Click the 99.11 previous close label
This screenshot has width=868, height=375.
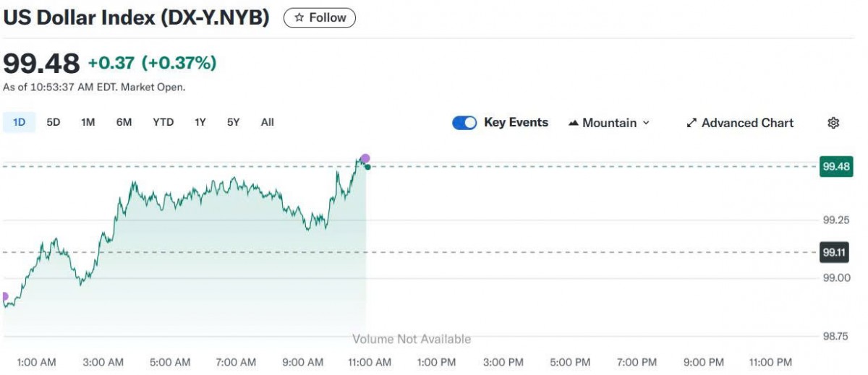[835, 253]
